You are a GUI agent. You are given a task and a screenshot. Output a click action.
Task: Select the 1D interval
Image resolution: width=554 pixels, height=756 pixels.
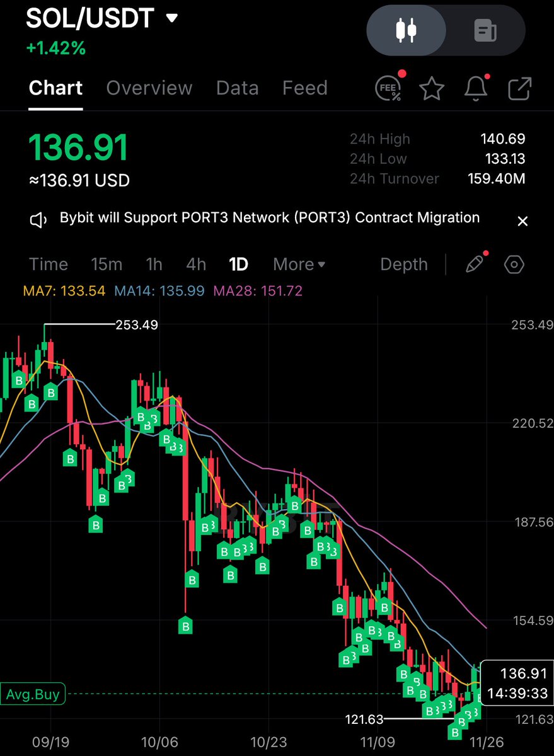click(x=238, y=265)
